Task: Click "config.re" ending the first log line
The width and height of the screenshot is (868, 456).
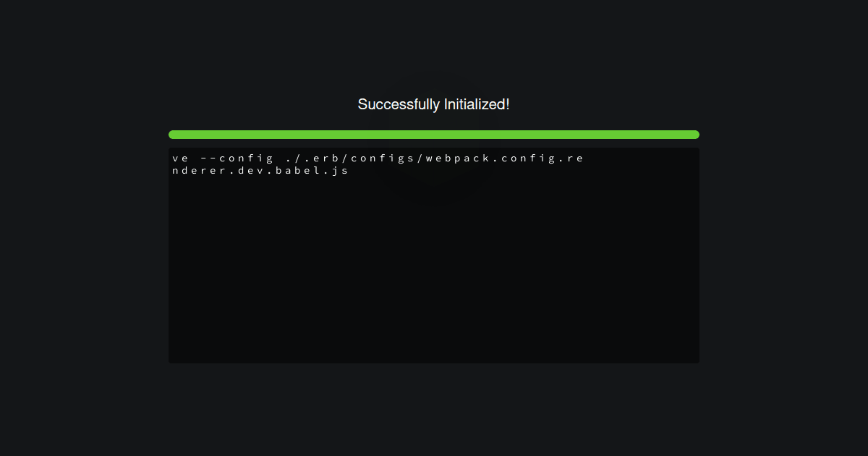Action: [x=542, y=158]
